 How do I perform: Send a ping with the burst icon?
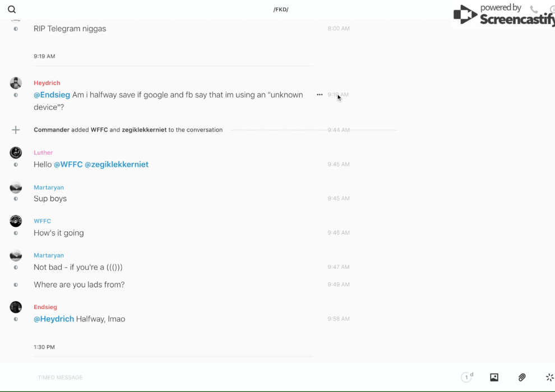(549, 377)
